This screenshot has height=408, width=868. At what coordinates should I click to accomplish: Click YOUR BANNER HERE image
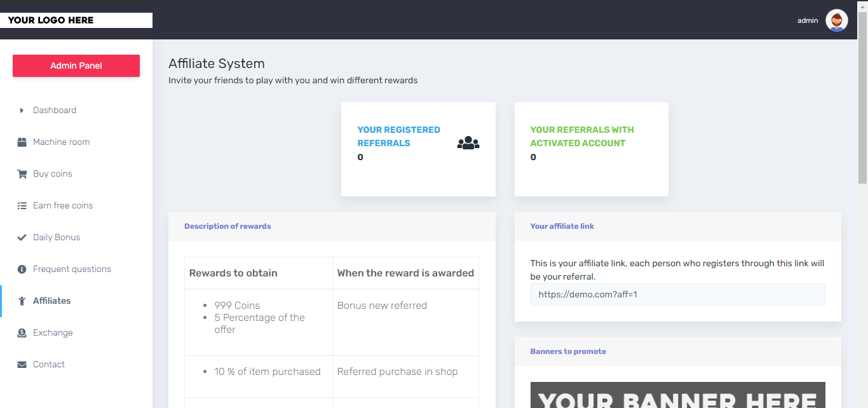677,395
